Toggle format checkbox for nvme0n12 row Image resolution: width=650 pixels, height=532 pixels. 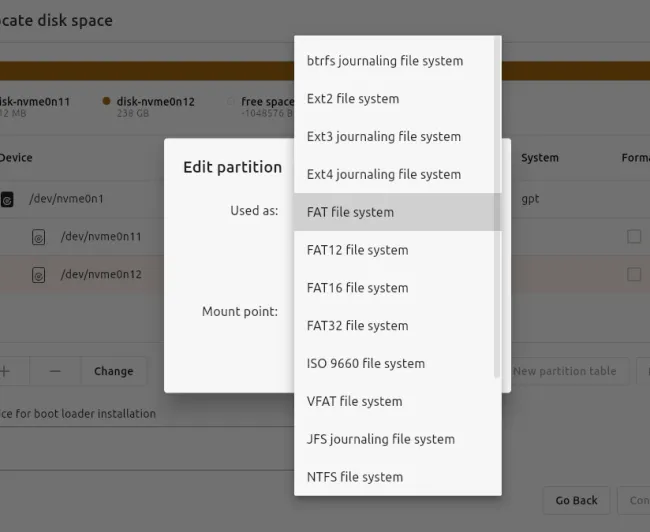coord(633,275)
